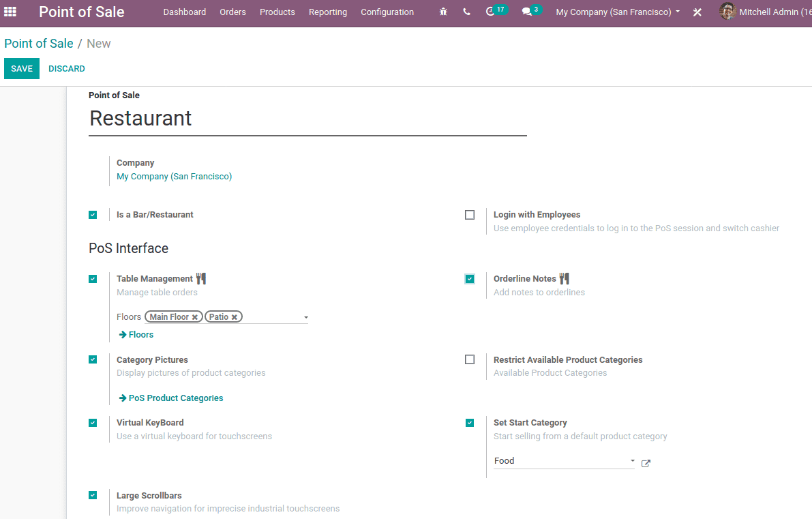This screenshot has height=519, width=812.
Task: Click the Set Start Category label
Action: pos(530,423)
